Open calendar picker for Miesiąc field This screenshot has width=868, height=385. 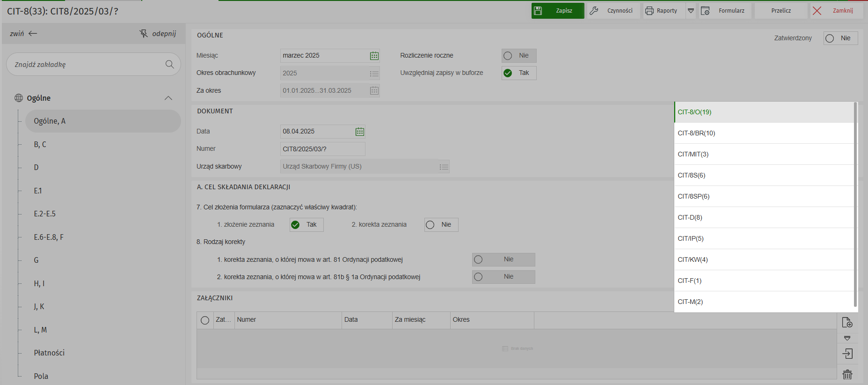tap(374, 56)
